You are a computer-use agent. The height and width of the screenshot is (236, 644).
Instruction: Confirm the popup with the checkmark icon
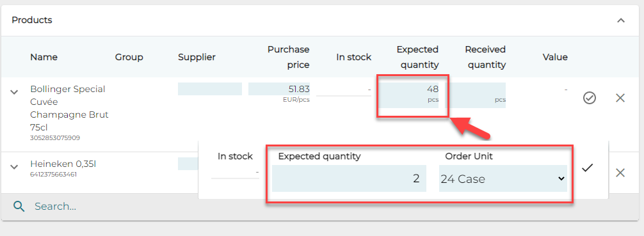(x=588, y=168)
